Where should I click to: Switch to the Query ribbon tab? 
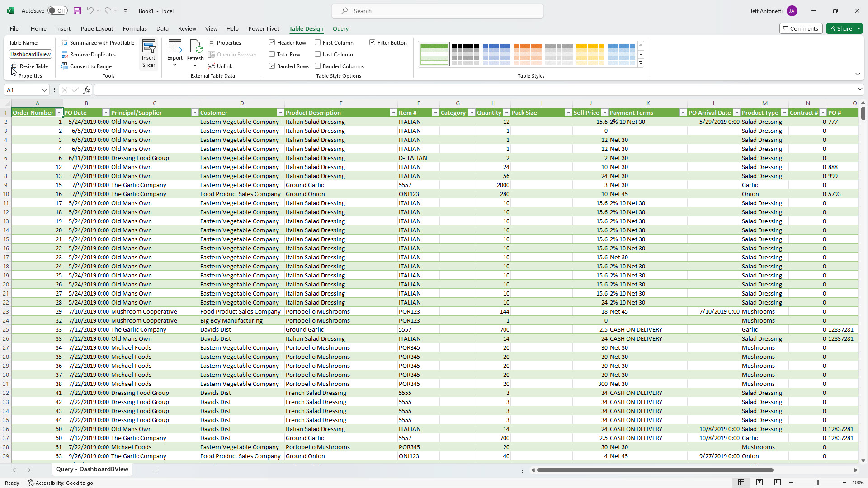tap(340, 28)
